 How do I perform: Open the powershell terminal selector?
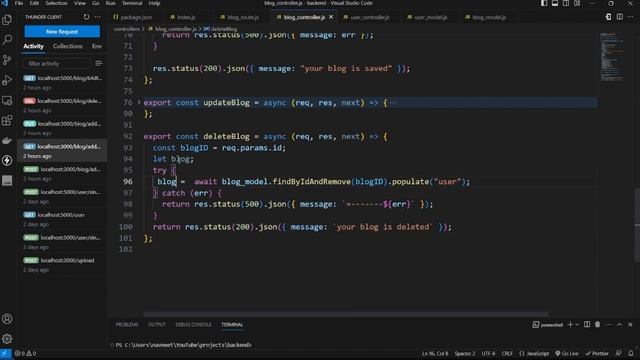[x=548, y=324]
